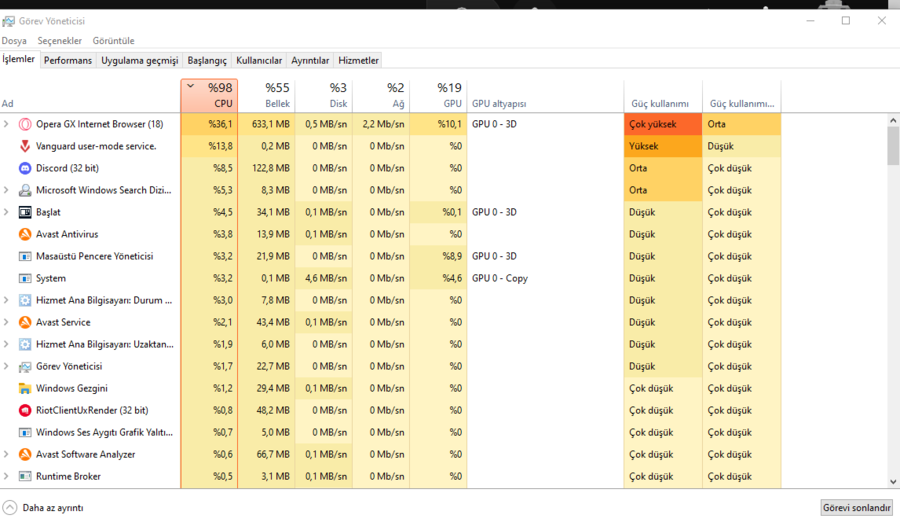This screenshot has width=900, height=526.
Task: Click the 633,1 MB memory value
Action: (x=266, y=124)
